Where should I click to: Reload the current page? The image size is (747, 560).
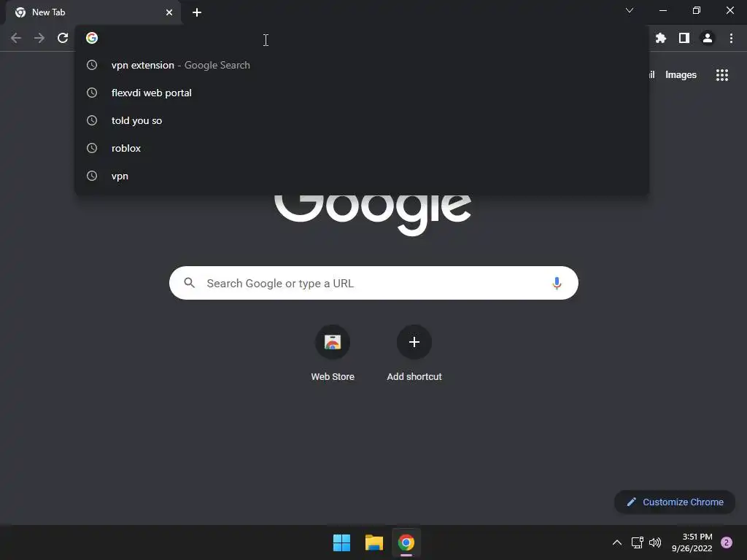click(x=63, y=38)
